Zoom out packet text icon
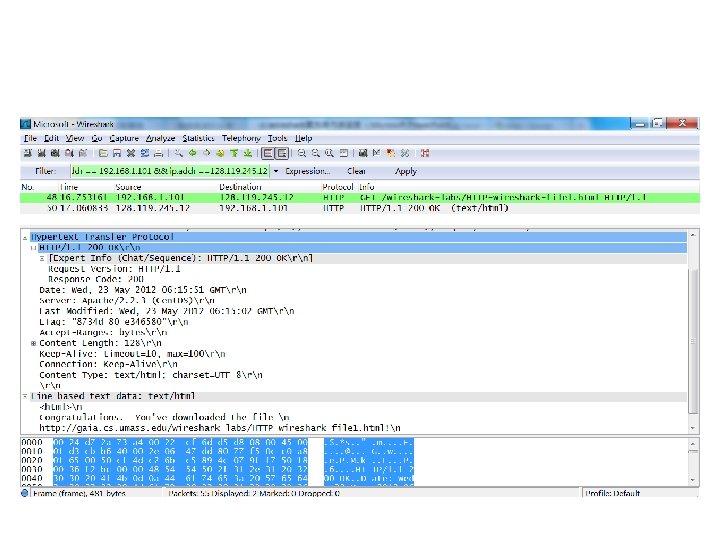 point(315,153)
